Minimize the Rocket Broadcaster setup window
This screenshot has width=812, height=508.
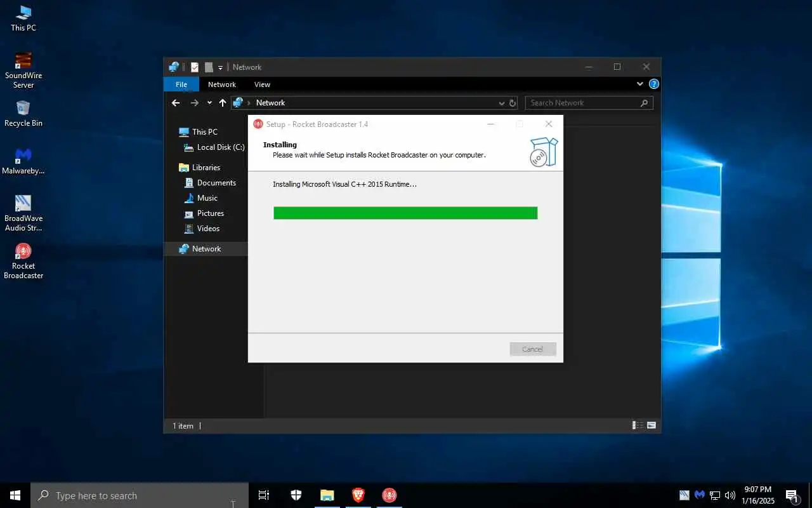tap(491, 124)
